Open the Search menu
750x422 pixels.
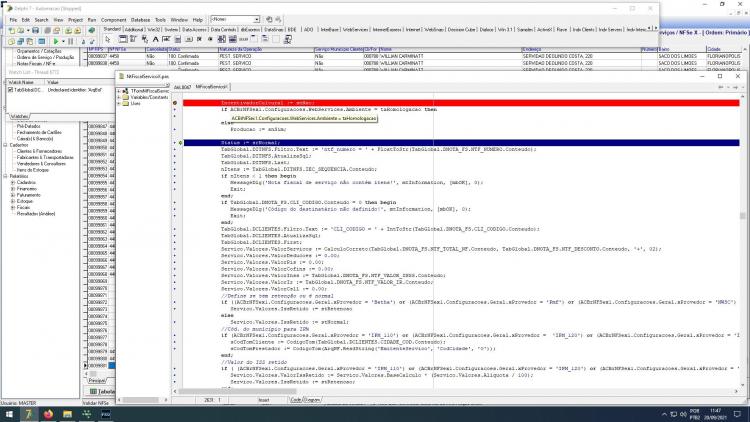point(41,20)
